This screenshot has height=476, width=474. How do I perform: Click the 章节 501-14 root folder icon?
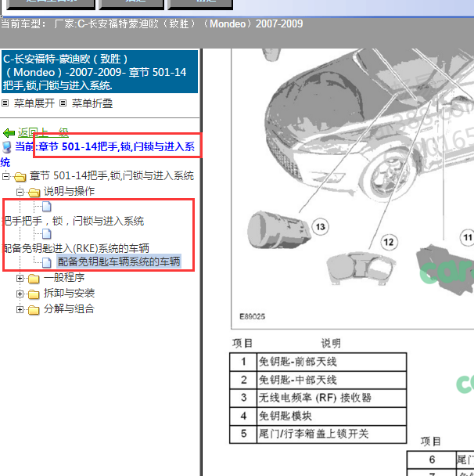pyautogui.click(x=20, y=176)
